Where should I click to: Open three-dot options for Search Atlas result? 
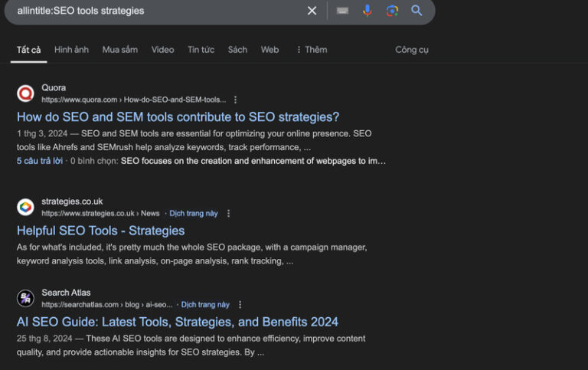coord(240,305)
